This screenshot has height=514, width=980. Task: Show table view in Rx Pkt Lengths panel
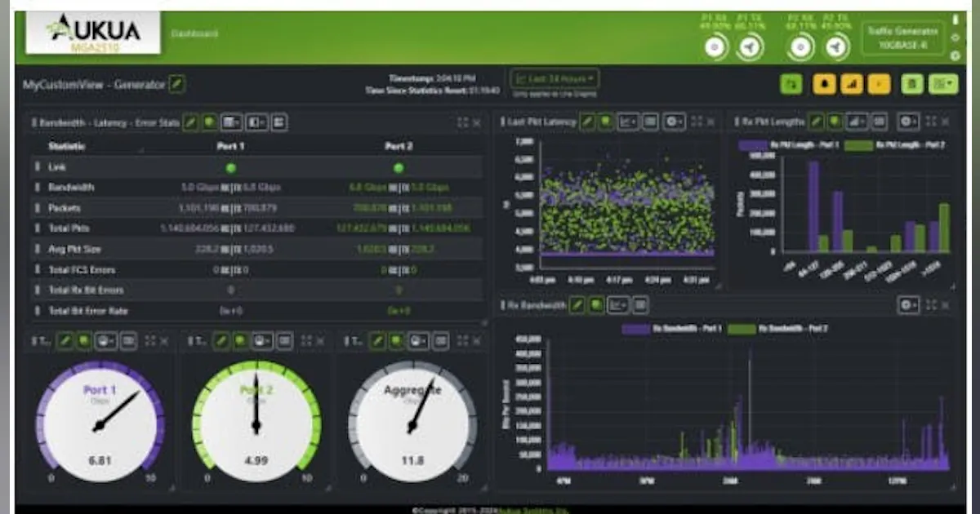[x=879, y=122]
